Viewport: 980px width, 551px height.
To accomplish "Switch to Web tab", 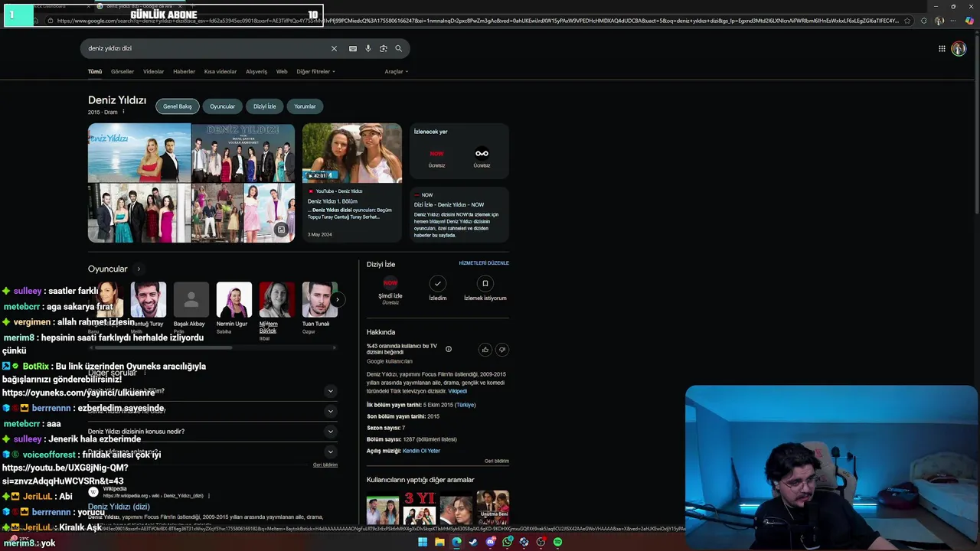I will tap(282, 71).
